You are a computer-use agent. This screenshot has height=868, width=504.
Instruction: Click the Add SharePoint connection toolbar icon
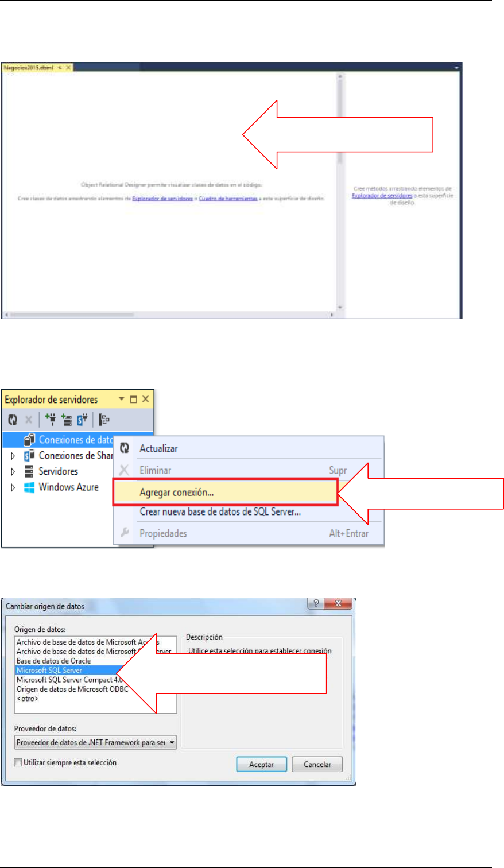82,420
